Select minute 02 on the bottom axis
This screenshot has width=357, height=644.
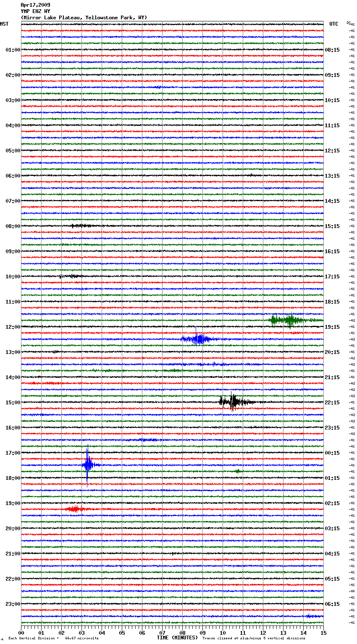coord(61,633)
